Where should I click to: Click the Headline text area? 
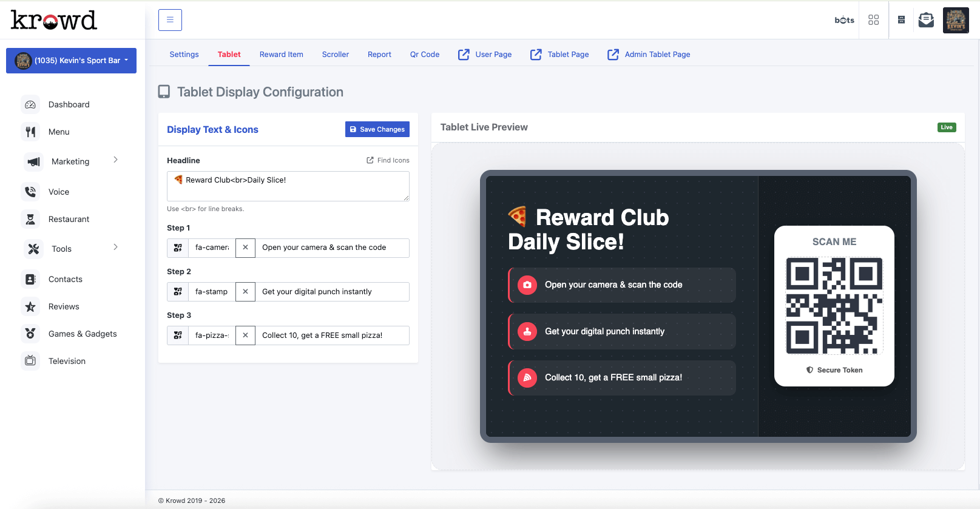tap(288, 186)
